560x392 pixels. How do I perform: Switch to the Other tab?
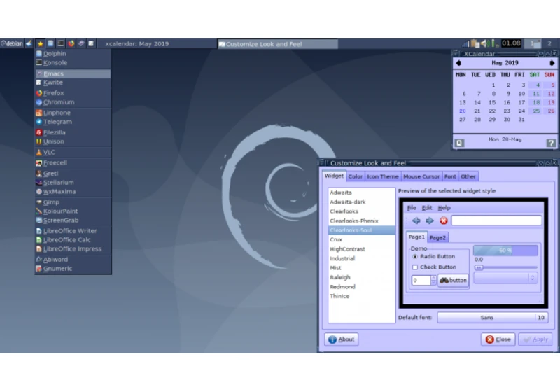pyautogui.click(x=468, y=176)
